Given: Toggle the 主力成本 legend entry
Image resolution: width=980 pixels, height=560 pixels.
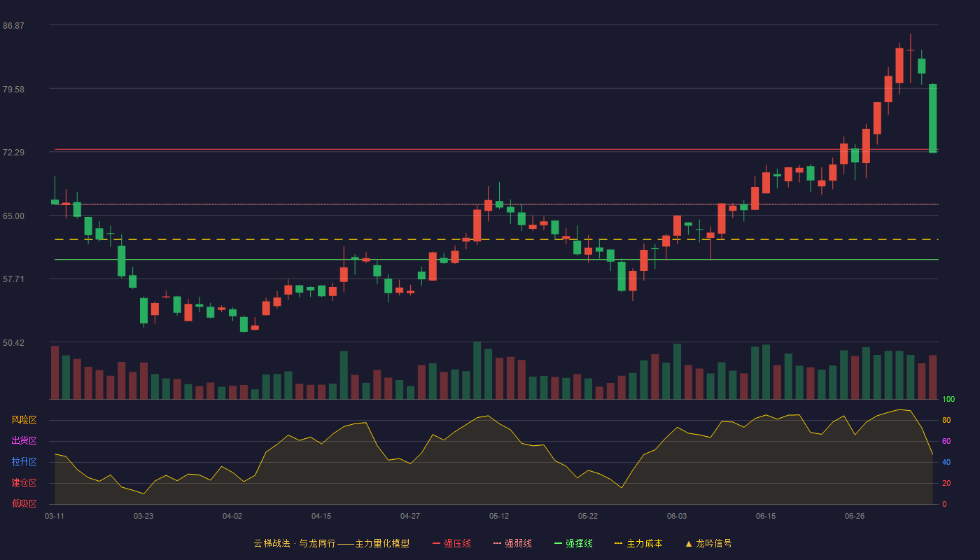Looking at the screenshot, I should [x=638, y=543].
